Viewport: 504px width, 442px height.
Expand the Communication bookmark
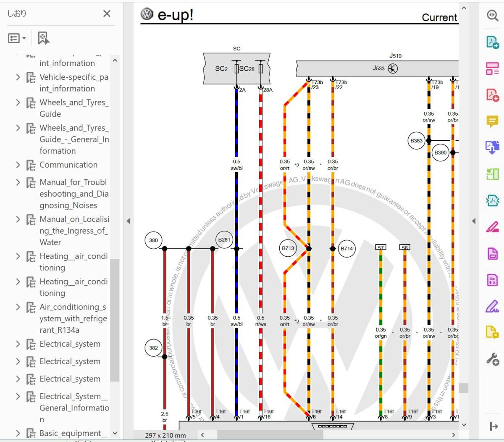point(18,165)
